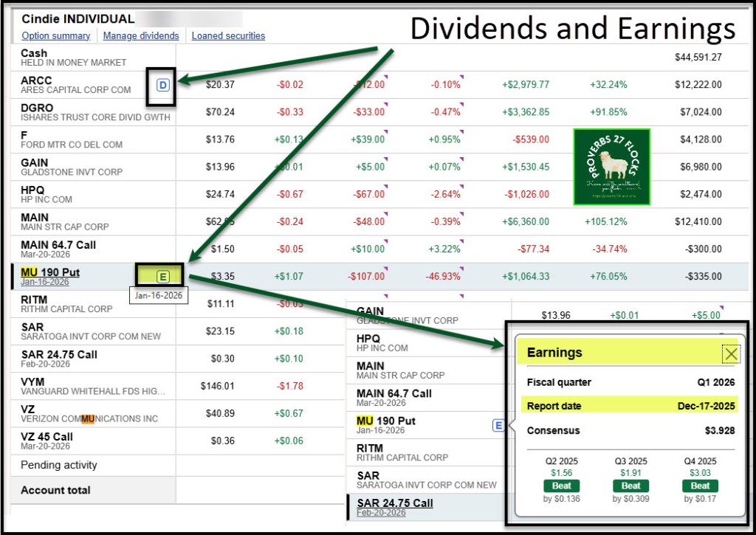Click the Proverbs 27 Flocks sheep logo
This screenshot has height=535, width=756.
pos(611,167)
